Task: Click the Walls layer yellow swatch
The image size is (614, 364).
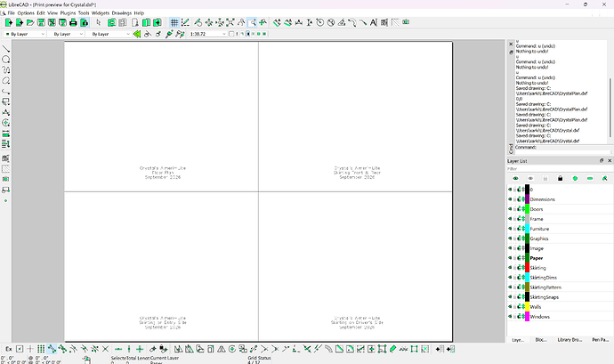Action: coord(527,307)
